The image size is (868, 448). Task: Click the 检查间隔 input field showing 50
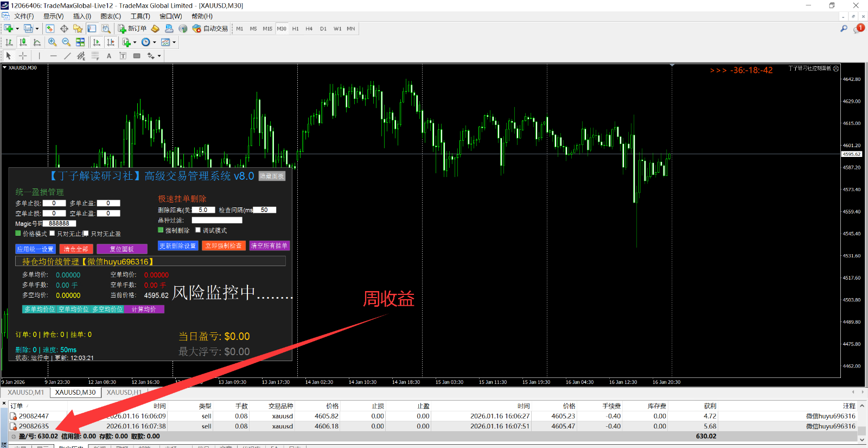(265, 210)
